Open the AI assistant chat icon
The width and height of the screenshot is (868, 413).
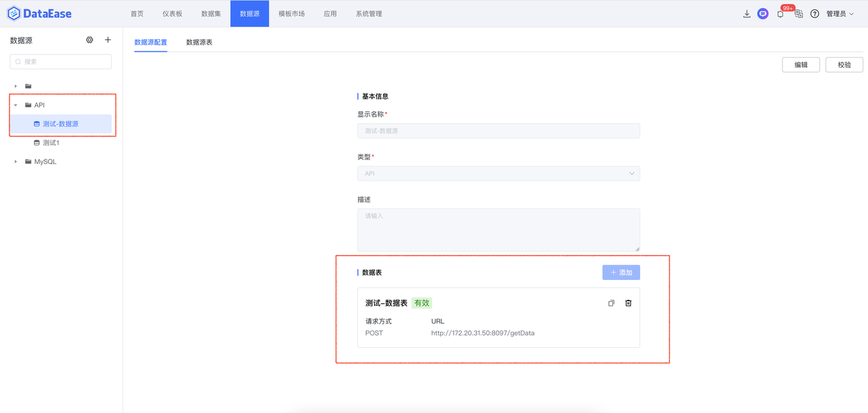(763, 14)
